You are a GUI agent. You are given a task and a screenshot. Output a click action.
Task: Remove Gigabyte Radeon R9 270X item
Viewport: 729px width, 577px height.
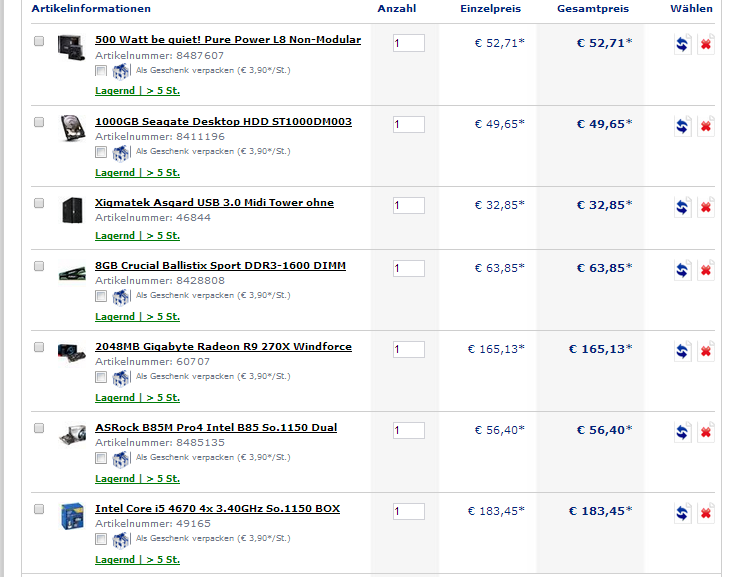tap(705, 351)
